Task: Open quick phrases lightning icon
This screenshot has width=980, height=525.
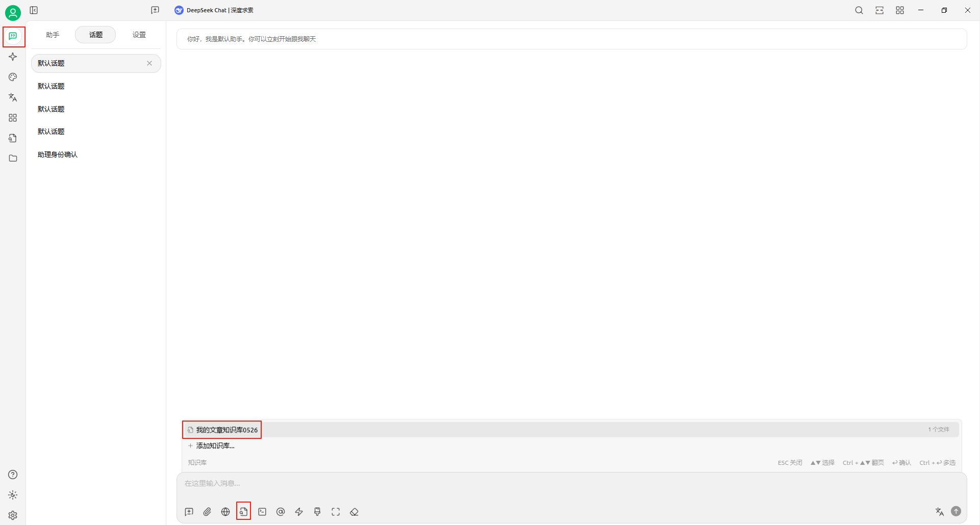Action: [299, 512]
